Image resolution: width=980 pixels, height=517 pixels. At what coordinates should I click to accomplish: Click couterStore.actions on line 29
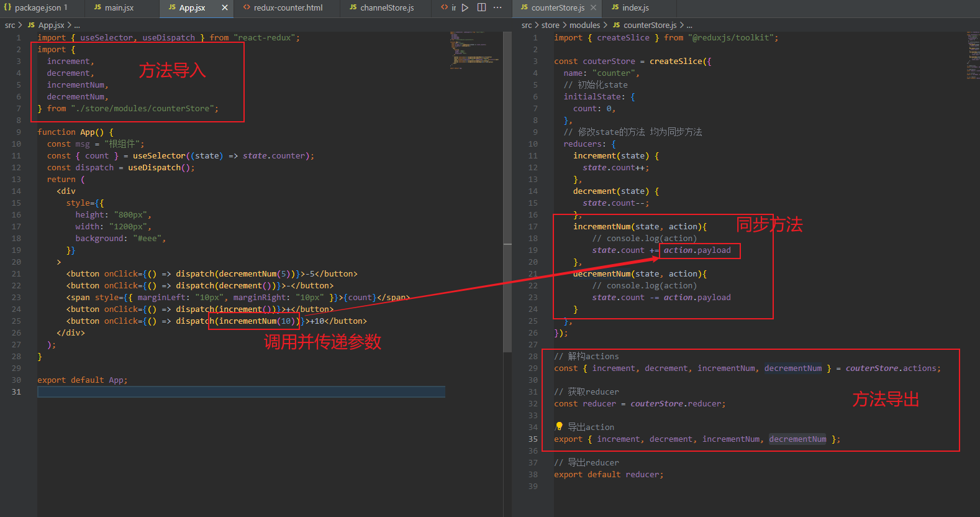[891, 368]
